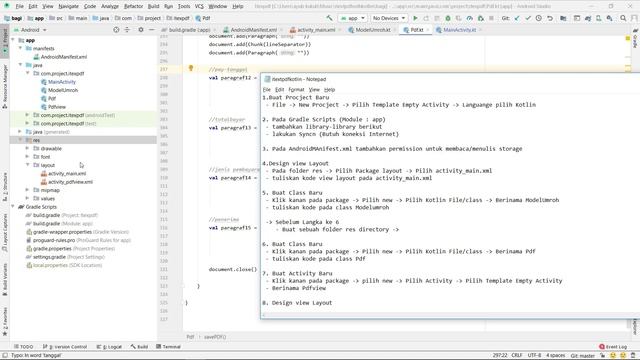Image resolution: width=640 pixels, height=360 pixels.
Task: Open the Terminal tool window button
Action: [x=168, y=347]
